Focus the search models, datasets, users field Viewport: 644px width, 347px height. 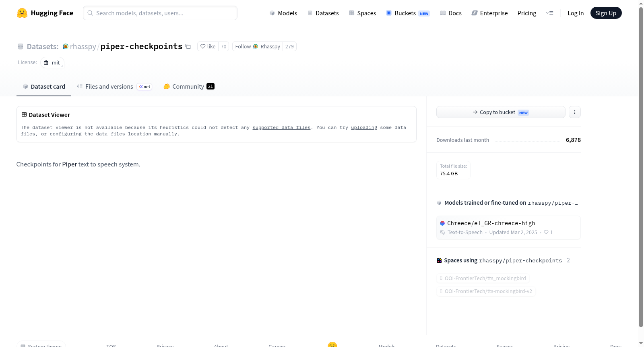click(160, 13)
